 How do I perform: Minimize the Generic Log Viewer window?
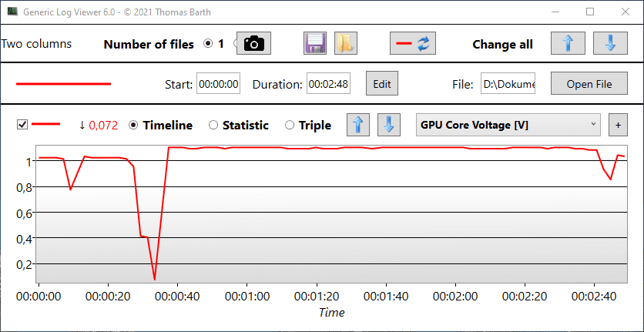555,12
